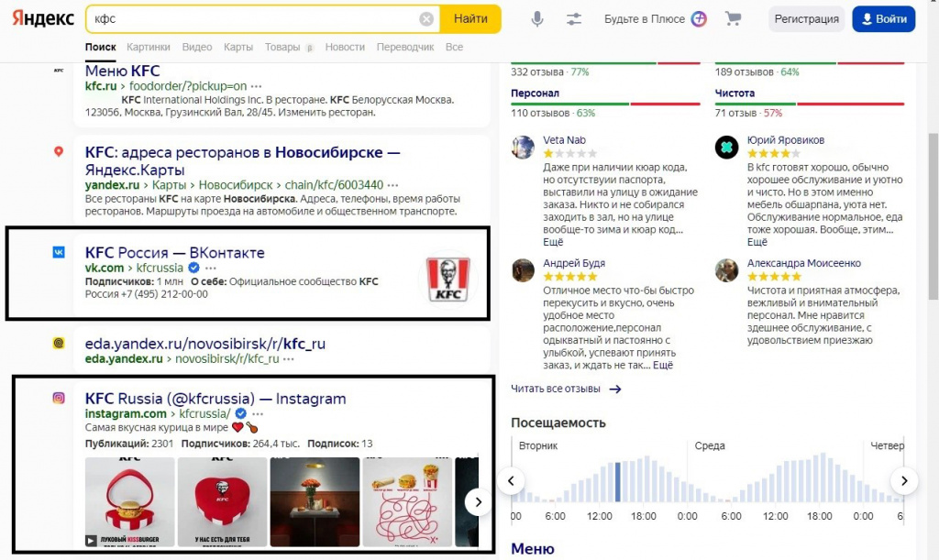939x560 pixels.
Task: Open more options dots on VK result
Action: [211, 268]
